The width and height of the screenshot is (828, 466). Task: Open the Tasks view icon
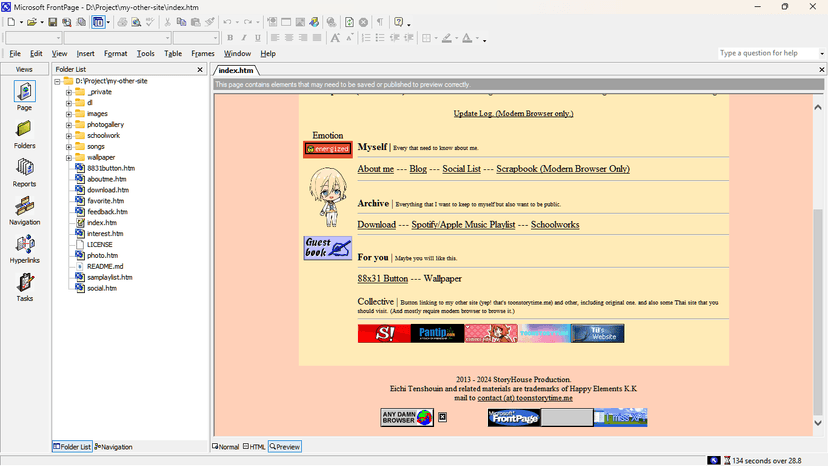(x=24, y=286)
